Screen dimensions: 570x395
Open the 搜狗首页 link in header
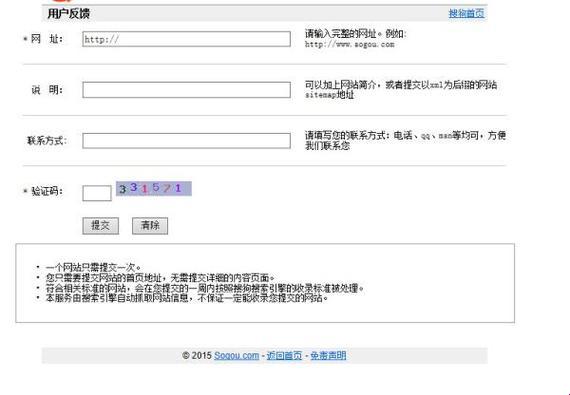coord(466,14)
